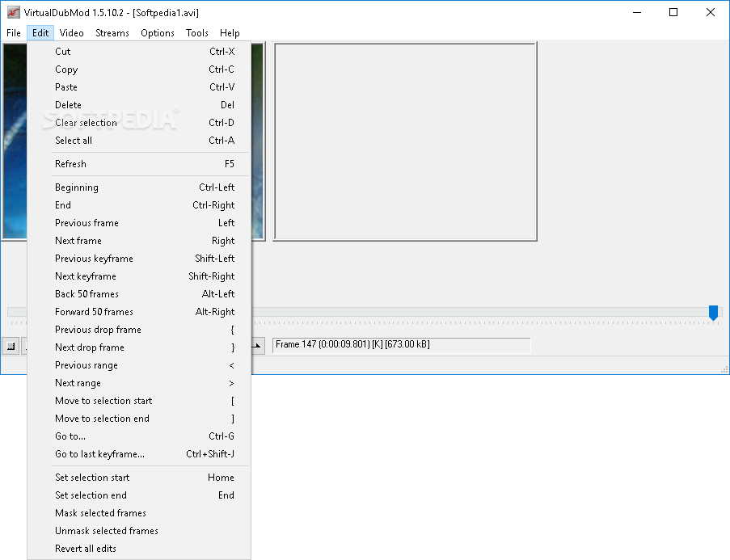The height and width of the screenshot is (560, 730).
Task: Choose Copy from the Edit menu
Action: coord(139,69)
